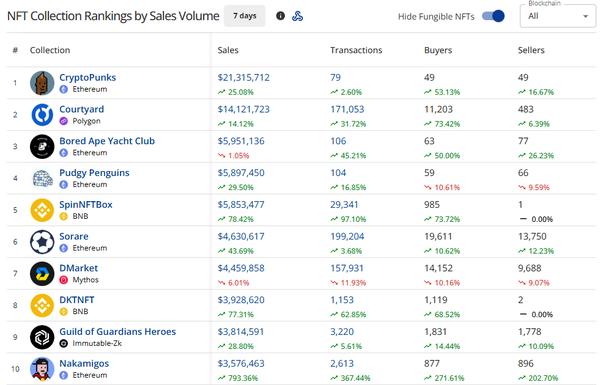
Task: Click Courtyard buyers count 11,203
Action: click(438, 109)
